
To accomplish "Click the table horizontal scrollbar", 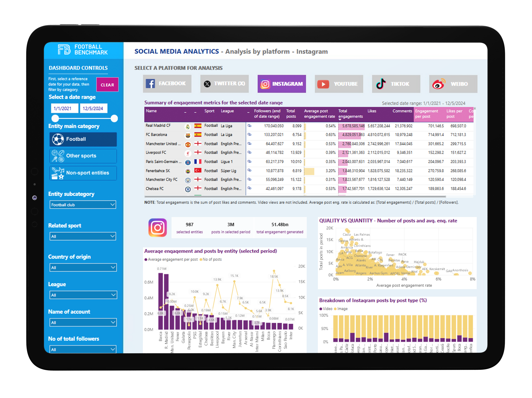I will [x=295, y=197].
